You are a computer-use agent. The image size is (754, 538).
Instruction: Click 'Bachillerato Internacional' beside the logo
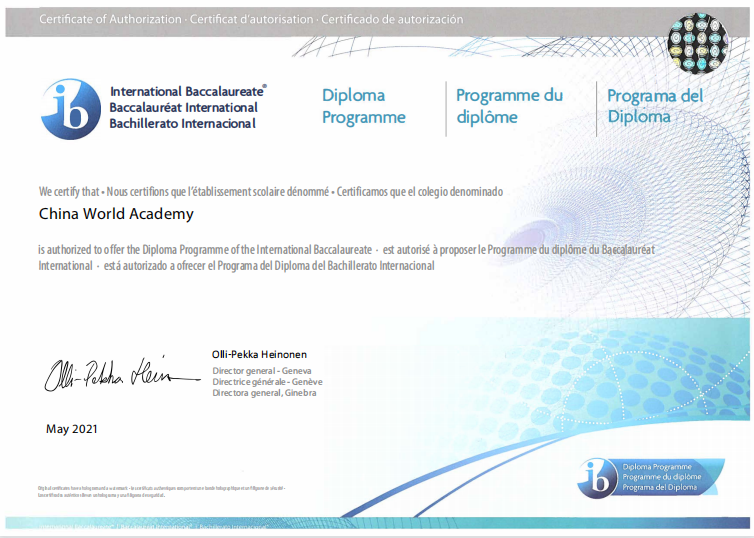[x=182, y=124]
